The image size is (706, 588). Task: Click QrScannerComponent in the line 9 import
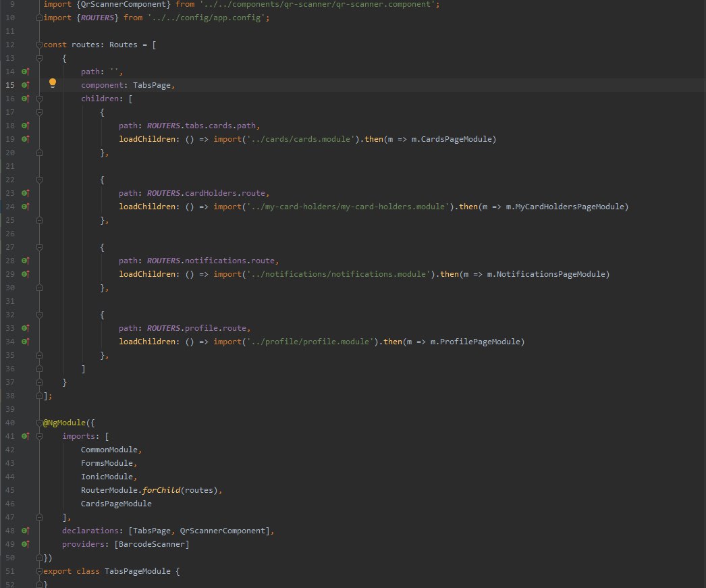(124, 5)
